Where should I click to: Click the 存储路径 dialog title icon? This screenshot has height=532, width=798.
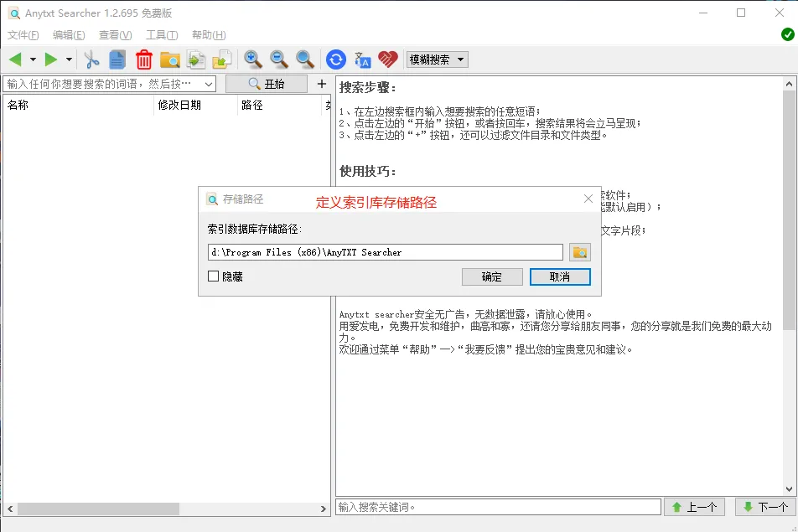click(x=212, y=199)
